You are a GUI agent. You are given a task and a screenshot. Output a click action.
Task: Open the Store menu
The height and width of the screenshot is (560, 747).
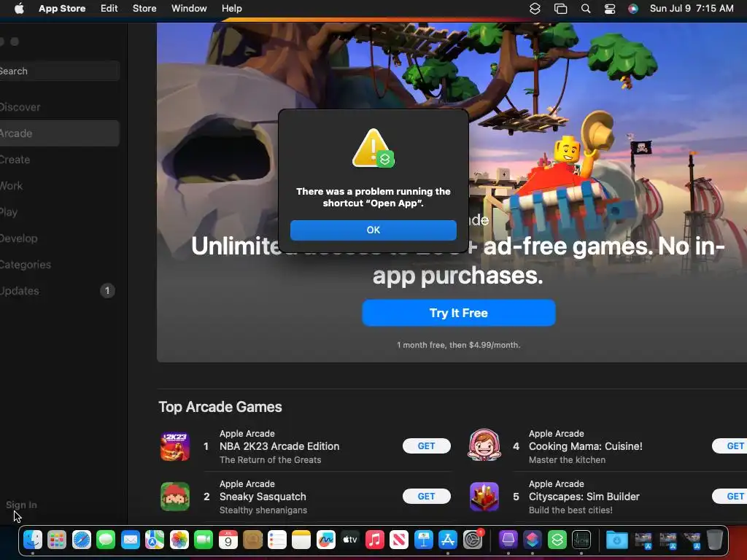144,9
